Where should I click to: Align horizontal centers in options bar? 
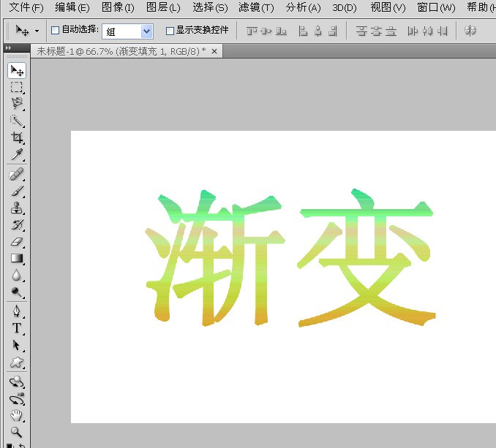coord(318,31)
